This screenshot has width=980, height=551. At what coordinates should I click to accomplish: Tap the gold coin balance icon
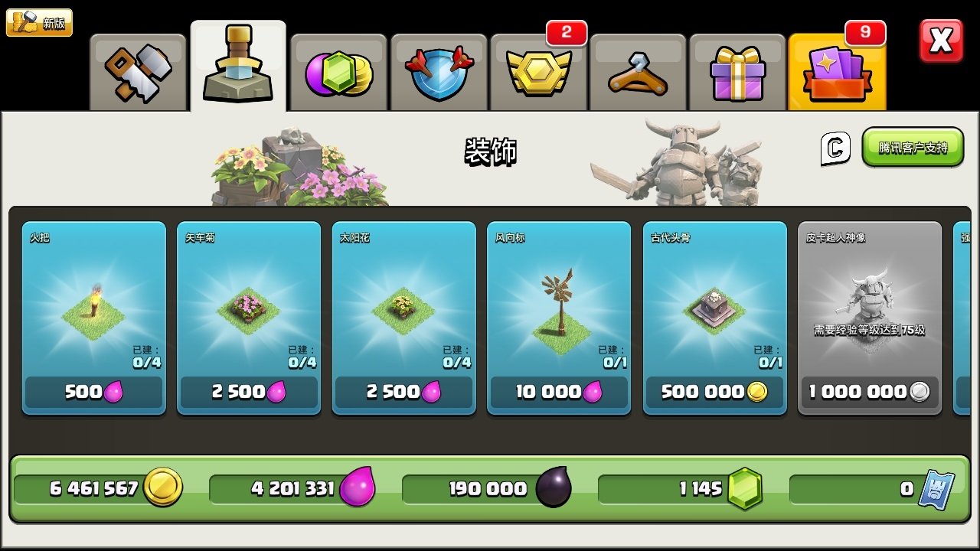pyautogui.click(x=163, y=487)
